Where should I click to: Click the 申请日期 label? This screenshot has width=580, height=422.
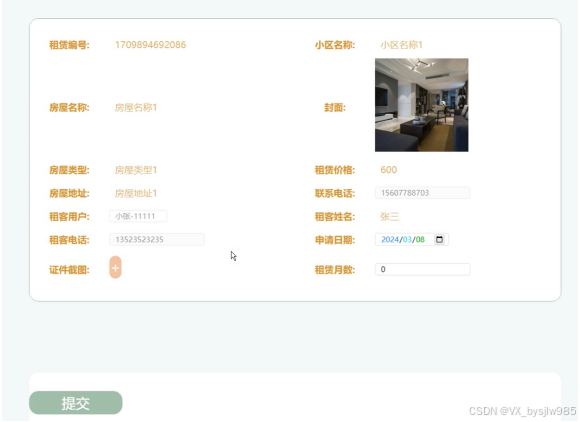click(335, 240)
